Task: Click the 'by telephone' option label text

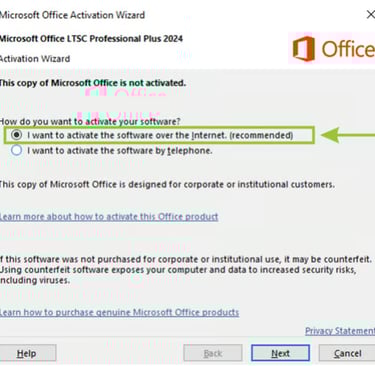Action: [x=120, y=150]
